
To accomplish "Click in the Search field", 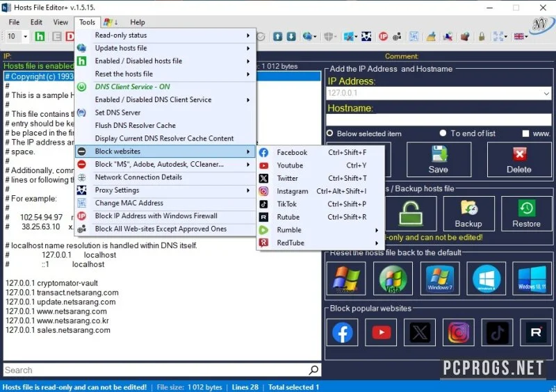I will (x=156, y=370).
